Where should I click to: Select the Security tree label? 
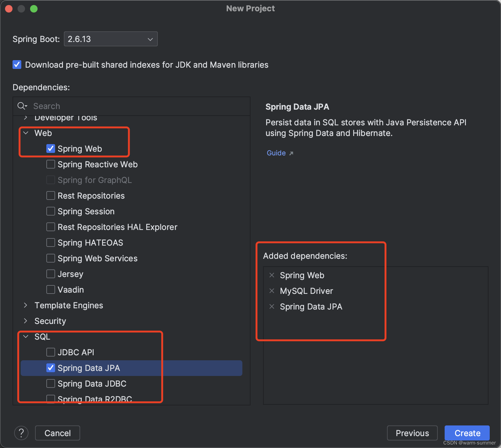pyautogui.click(x=50, y=321)
